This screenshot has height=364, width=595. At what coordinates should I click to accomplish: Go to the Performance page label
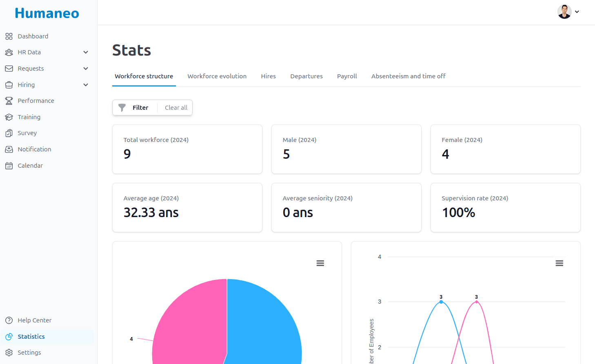(36, 101)
